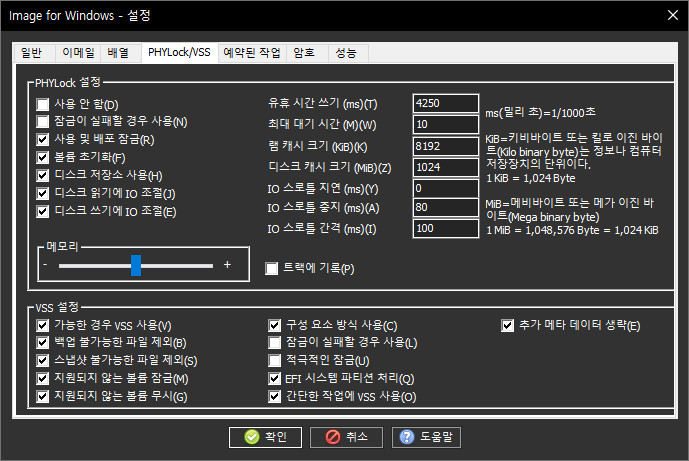Screen dimensions: 689x461
Task: Cancel changes with the 취소 button
Action: (x=346, y=437)
